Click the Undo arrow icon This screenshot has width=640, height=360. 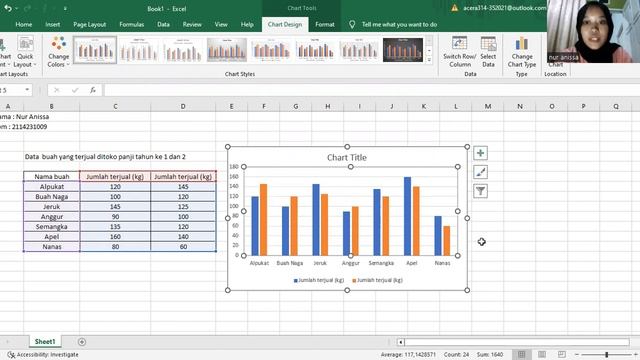pyautogui.click(x=8, y=8)
